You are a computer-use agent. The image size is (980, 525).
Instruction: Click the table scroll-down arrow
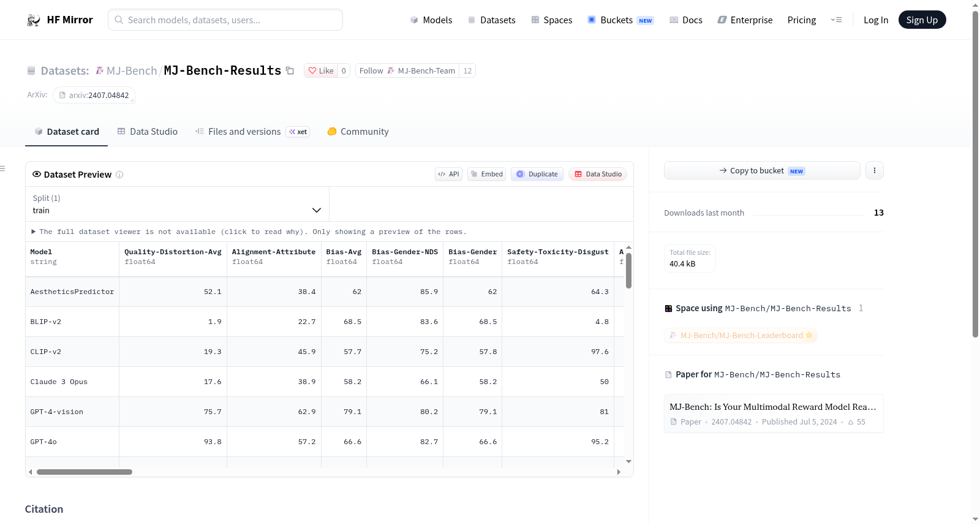(628, 461)
